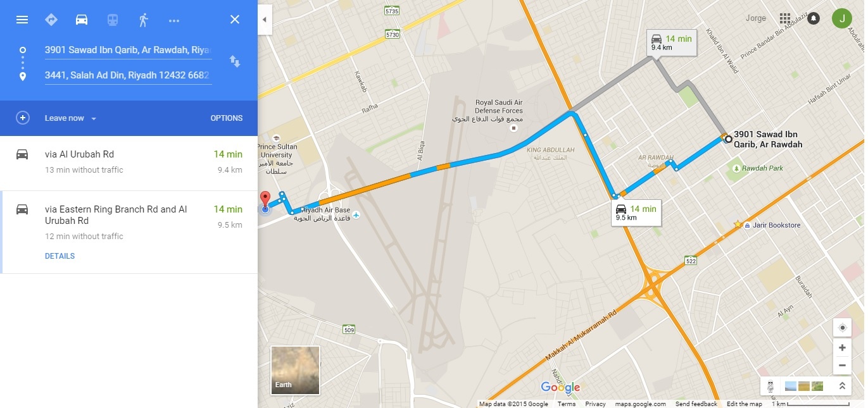This screenshot has height=408, width=868.
Task: Select the driving travel mode icon
Action: click(x=82, y=20)
